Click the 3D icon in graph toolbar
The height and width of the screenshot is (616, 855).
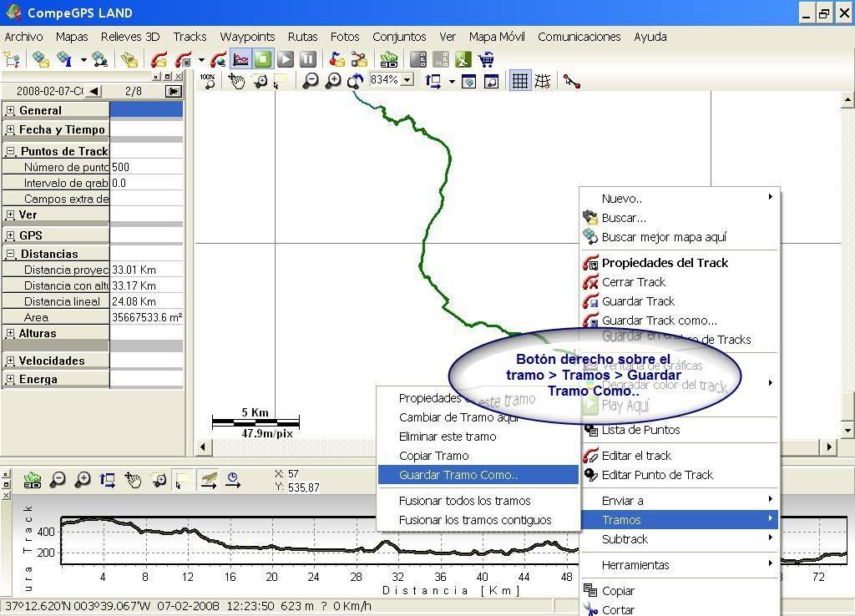tap(33, 480)
